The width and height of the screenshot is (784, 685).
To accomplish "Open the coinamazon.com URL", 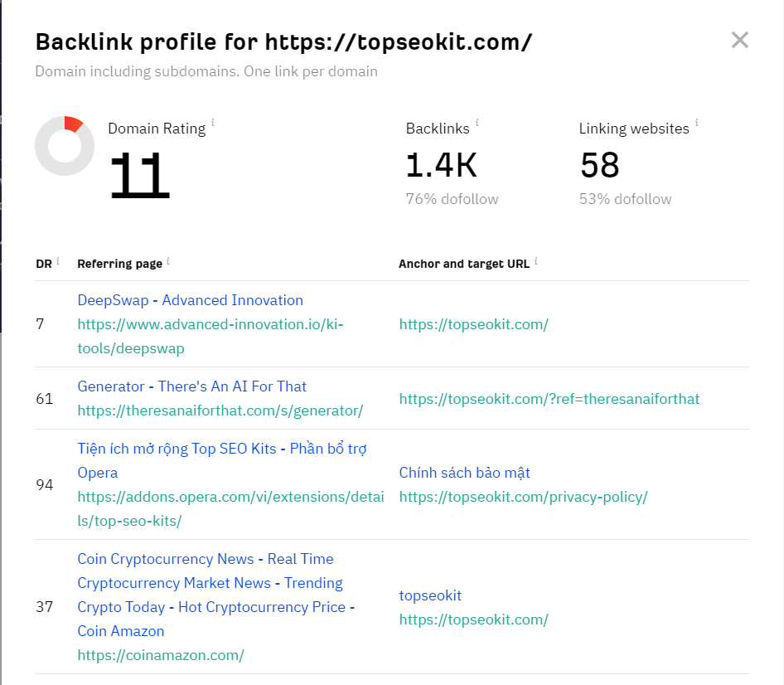I will coord(161,655).
